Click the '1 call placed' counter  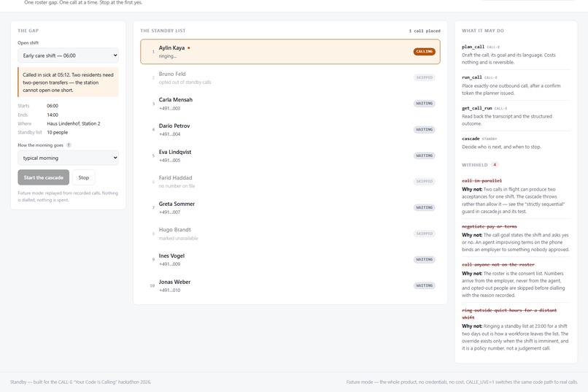[x=425, y=31]
